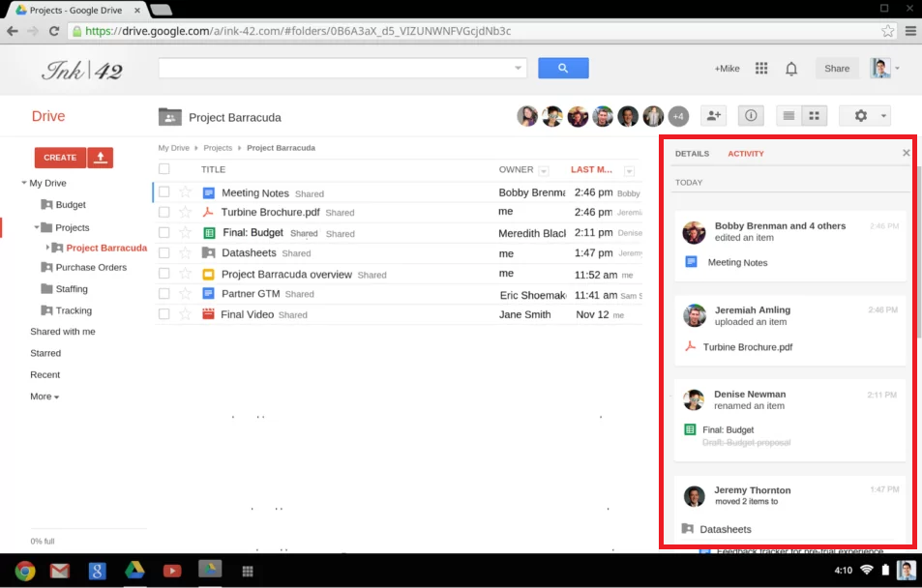The width and height of the screenshot is (922, 588).
Task: Click the +4 more collaborators badge
Action: [678, 116]
